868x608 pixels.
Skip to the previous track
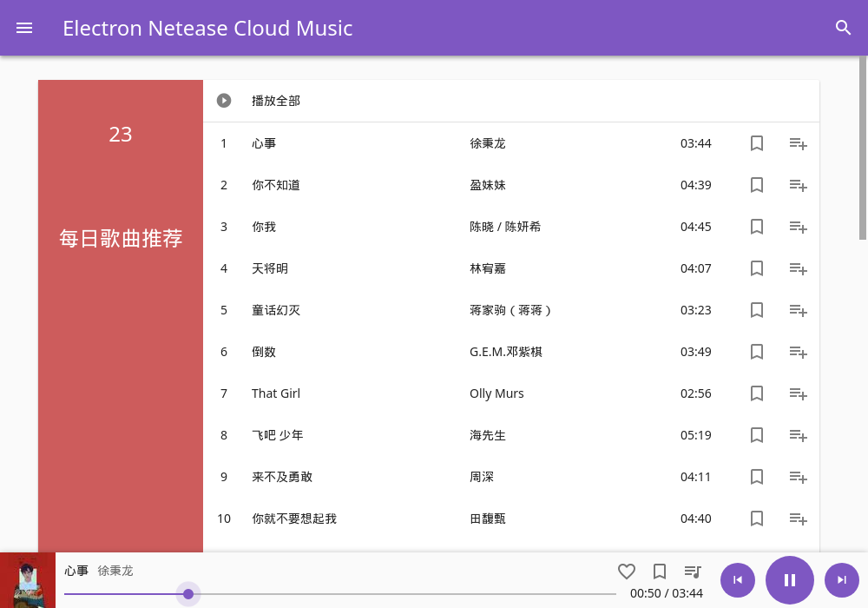pyautogui.click(x=737, y=579)
